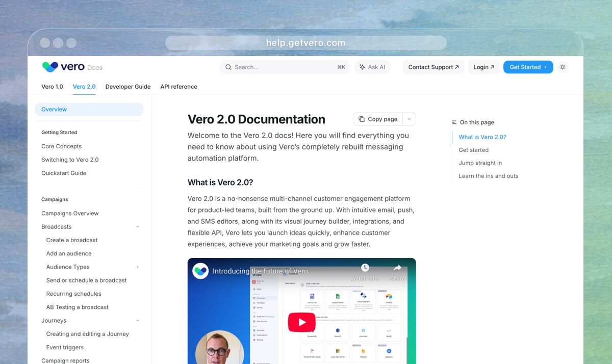The image size is (612, 364).
Task: Open the Contact Support link
Action: point(433,67)
